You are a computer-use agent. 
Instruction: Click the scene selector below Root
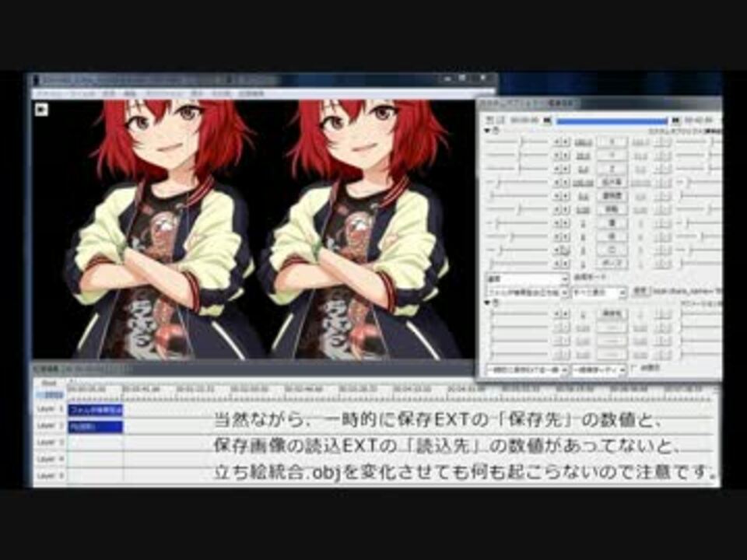pos(50,395)
